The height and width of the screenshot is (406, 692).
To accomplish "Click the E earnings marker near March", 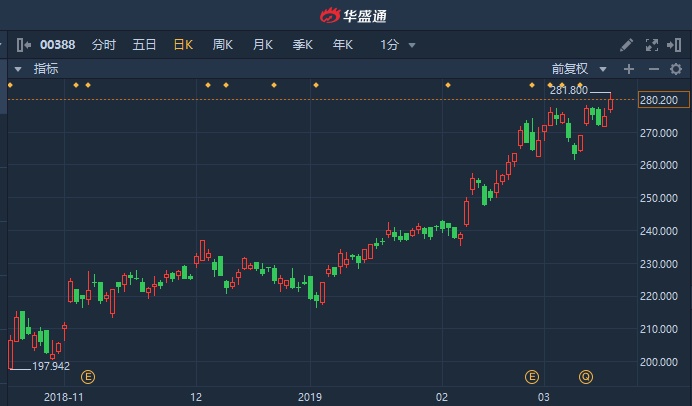I will point(532,377).
